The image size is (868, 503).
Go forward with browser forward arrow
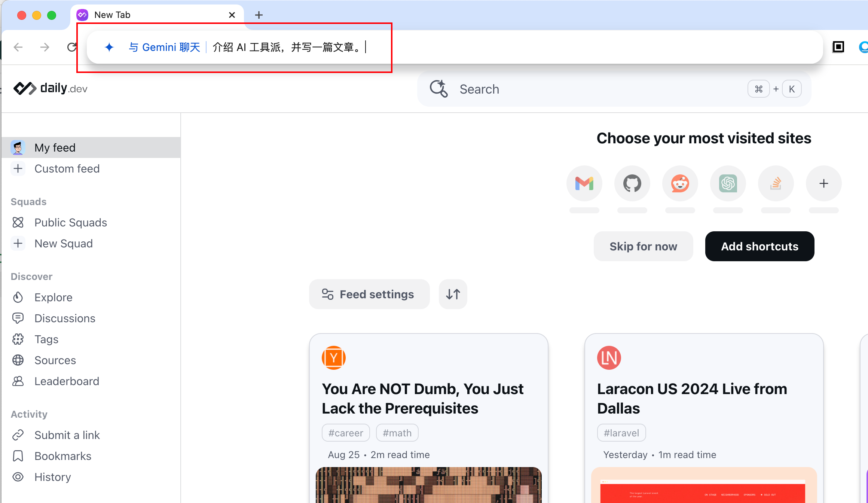point(45,47)
